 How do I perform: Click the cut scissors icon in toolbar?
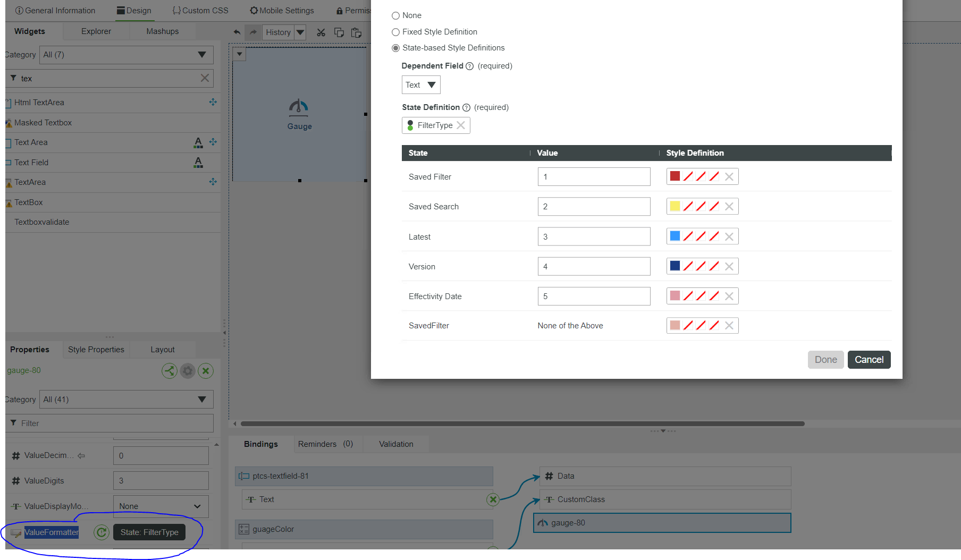321,32
